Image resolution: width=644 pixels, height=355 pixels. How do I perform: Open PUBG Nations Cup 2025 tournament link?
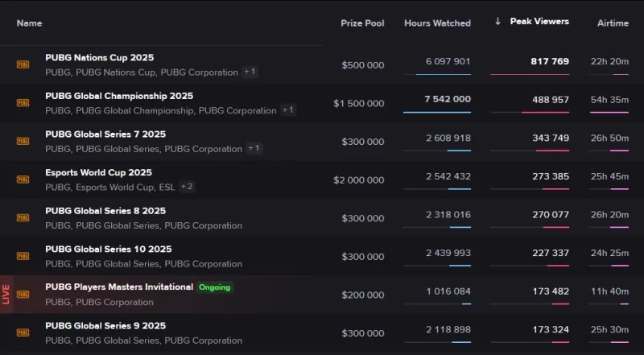coord(99,58)
